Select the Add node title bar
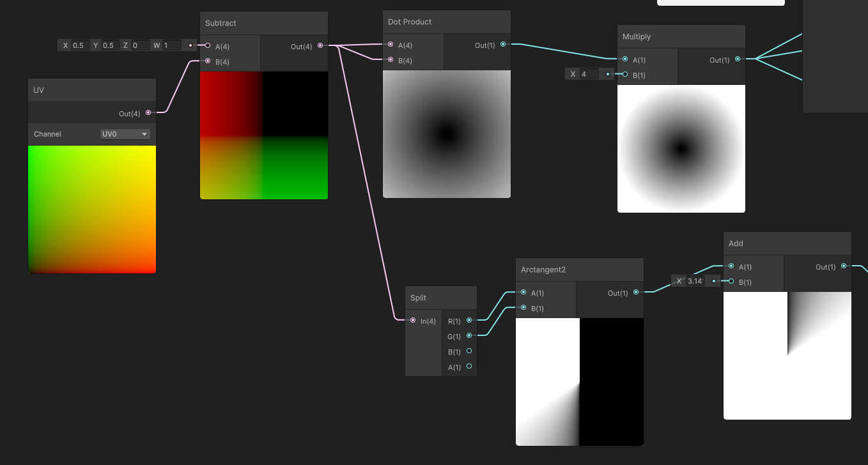The height and width of the screenshot is (465, 868). tap(787, 243)
